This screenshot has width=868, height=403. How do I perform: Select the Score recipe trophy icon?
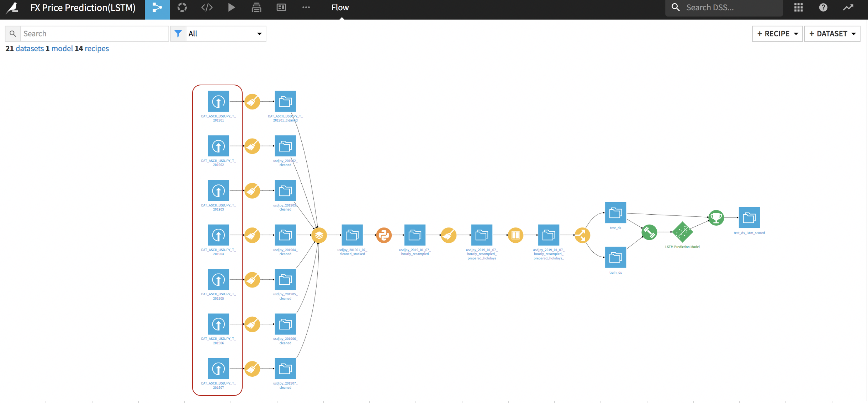(x=716, y=217)
